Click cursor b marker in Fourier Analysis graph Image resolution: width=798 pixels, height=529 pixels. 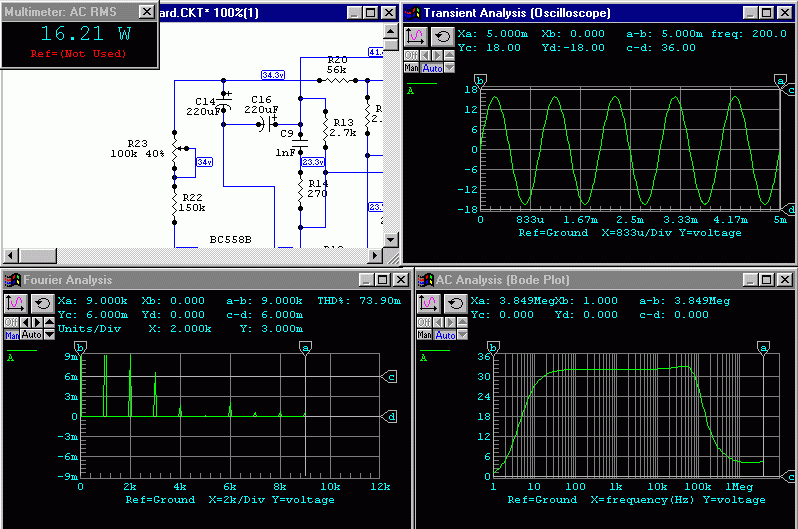[x=80, y=348]
